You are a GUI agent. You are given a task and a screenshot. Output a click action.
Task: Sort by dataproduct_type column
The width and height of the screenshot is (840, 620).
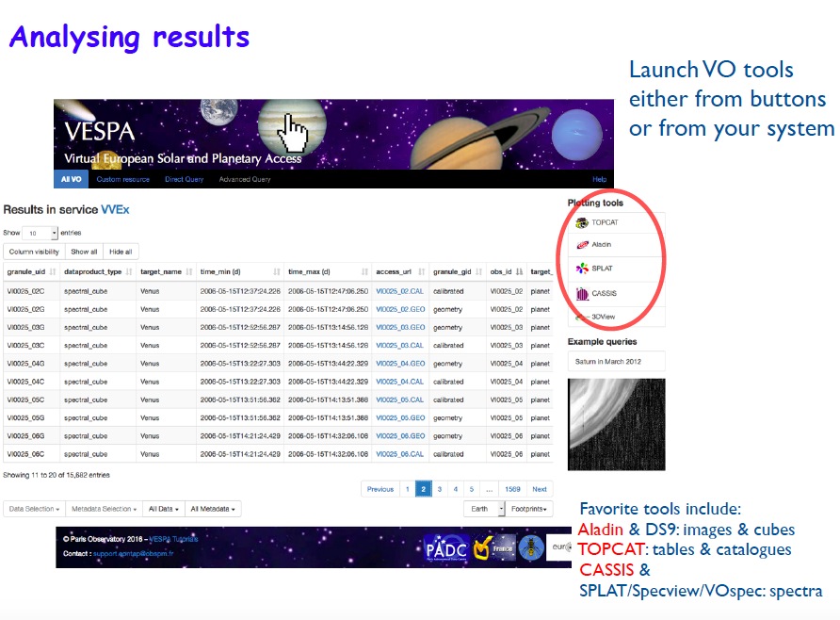coord(98,271)
